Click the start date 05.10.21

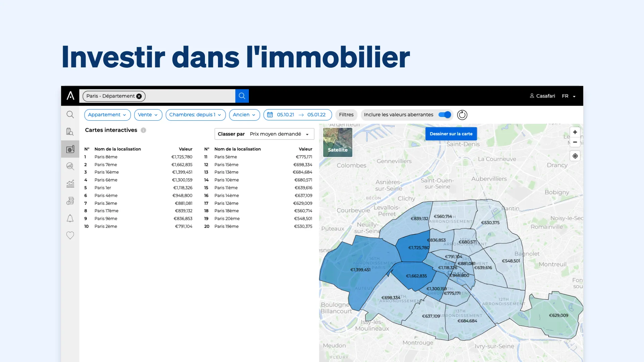(285, 115)
